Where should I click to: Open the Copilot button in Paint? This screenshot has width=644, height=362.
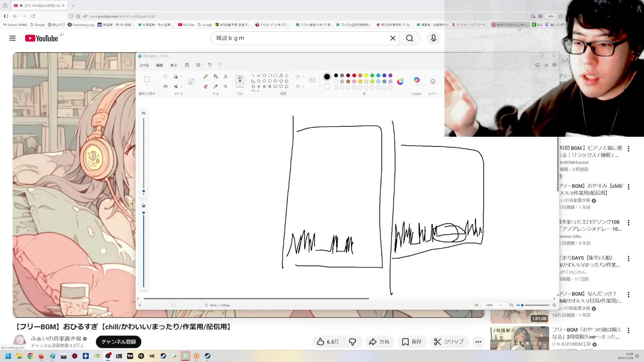click(x=417, y=80)
